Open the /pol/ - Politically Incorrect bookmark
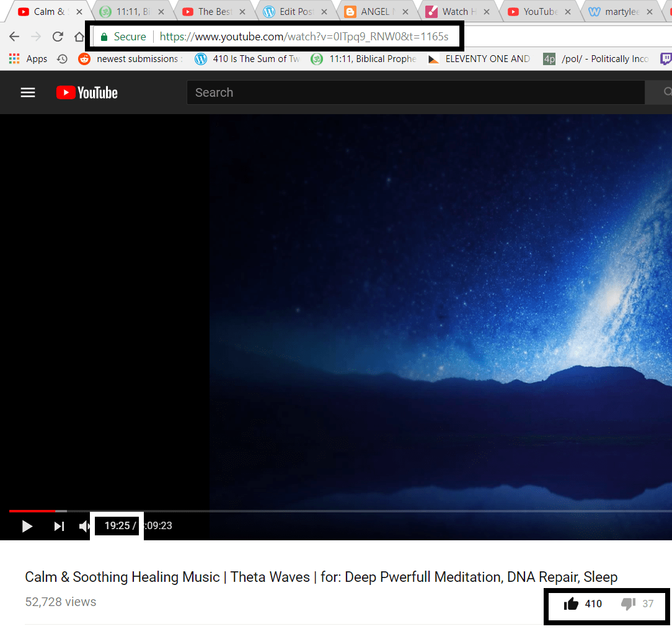Screen dimensions: 672x629 point(596,59)
